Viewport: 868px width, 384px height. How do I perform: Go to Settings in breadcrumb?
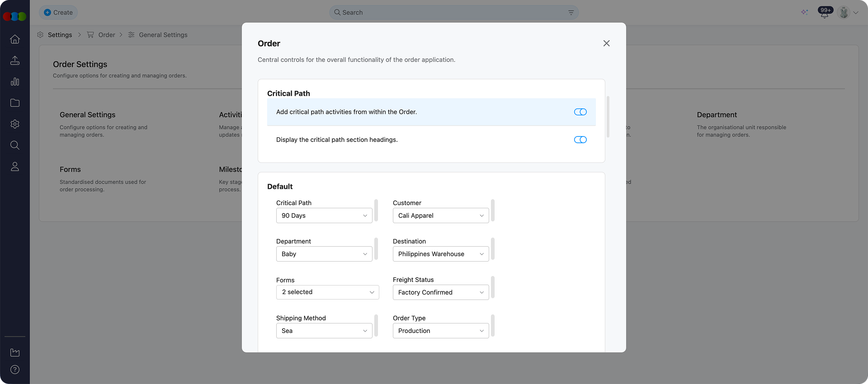click(60, 35)
